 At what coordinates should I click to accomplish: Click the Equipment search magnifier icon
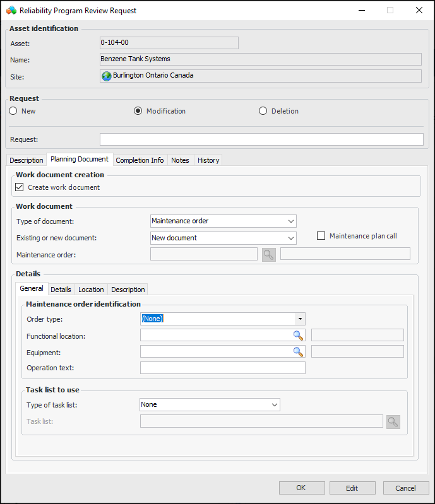[298, 352]
